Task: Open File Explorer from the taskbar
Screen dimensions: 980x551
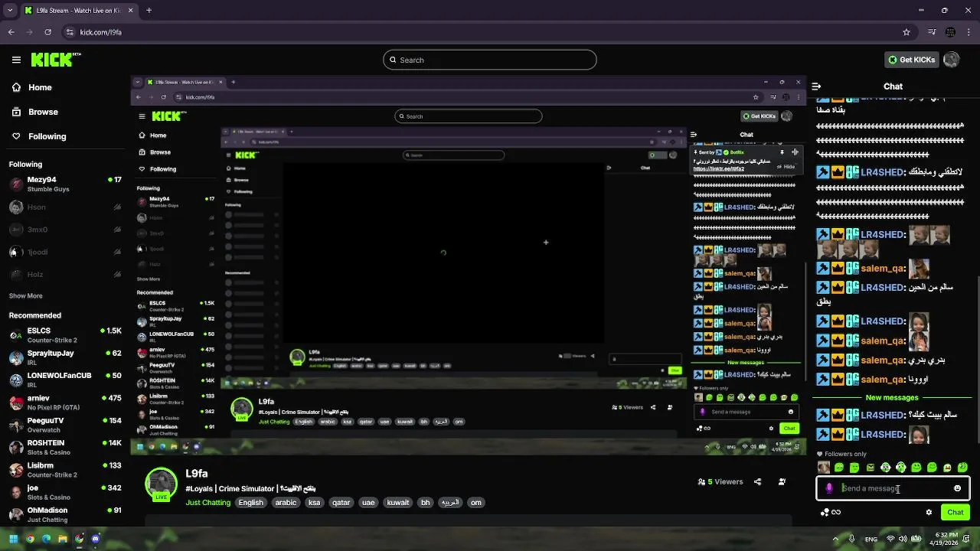Action: click(x=63, y=539)
